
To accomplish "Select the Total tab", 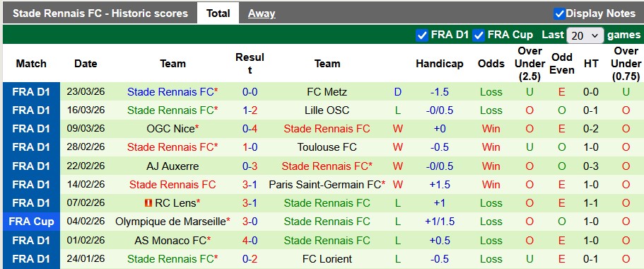I will (218, 13).
